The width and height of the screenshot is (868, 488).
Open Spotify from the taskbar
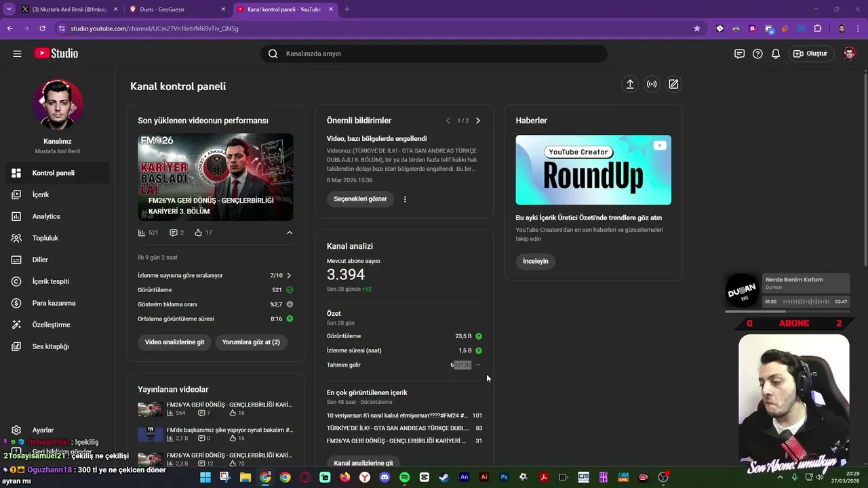[404, 477]
